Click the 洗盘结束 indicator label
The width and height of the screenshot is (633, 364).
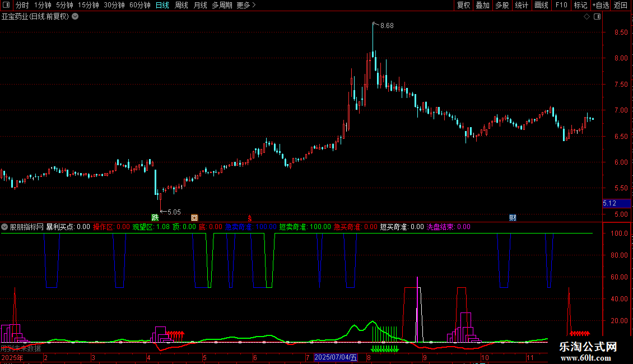pos(448,227)
